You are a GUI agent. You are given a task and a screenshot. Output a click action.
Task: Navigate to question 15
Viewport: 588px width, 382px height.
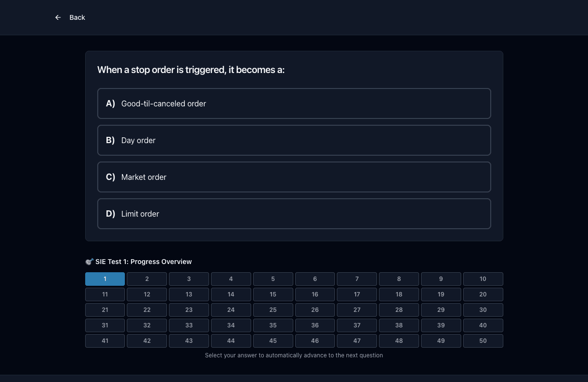273,294
